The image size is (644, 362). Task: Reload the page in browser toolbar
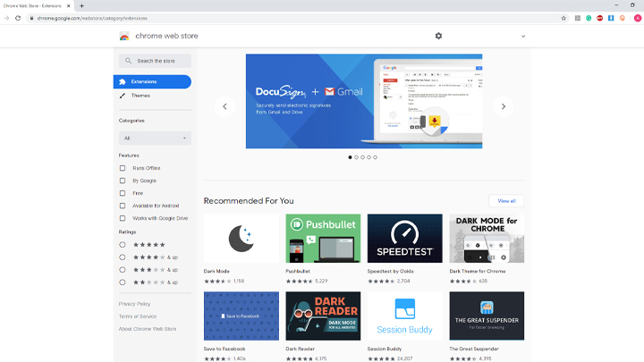18,18
